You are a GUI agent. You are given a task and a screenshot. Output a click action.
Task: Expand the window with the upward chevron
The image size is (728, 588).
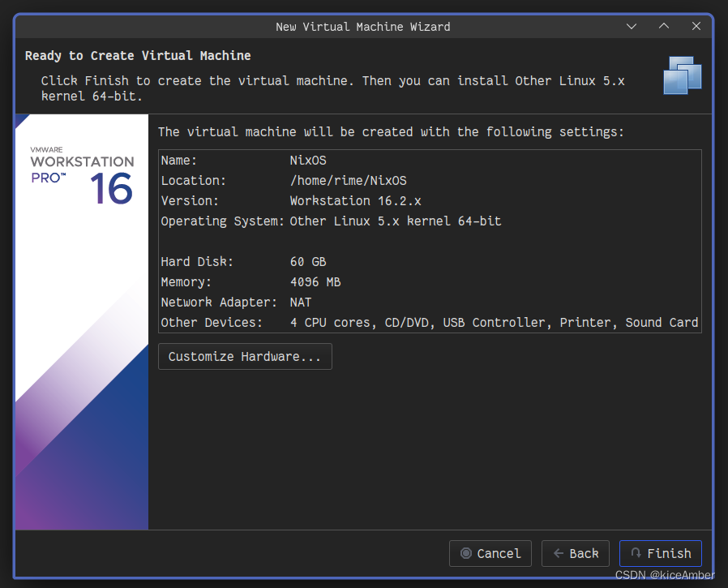pos(663,26)
